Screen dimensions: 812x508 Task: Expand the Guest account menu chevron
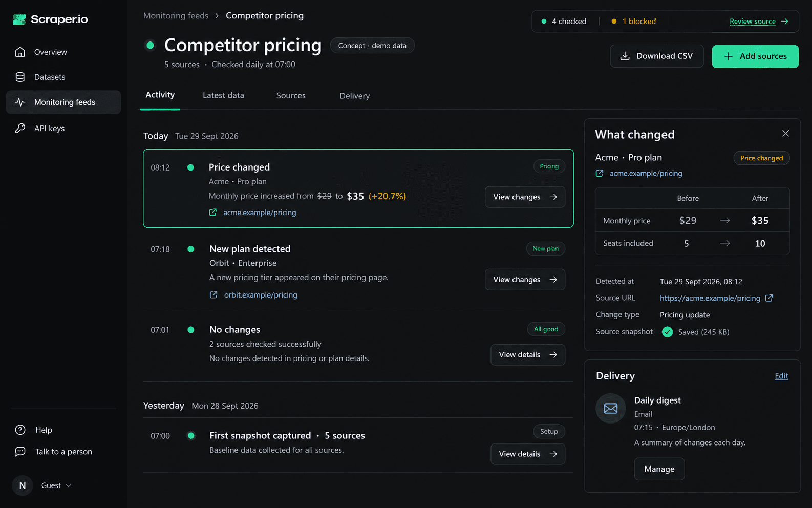[69, 485]
